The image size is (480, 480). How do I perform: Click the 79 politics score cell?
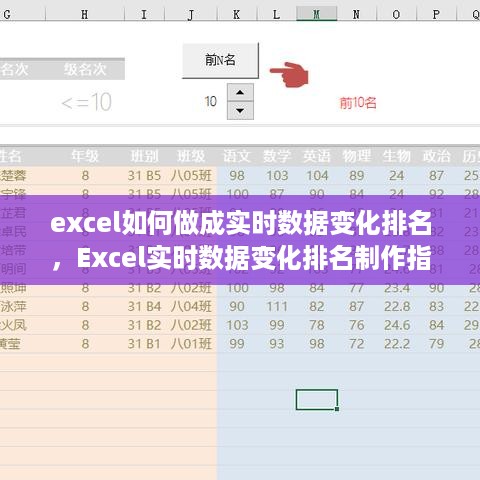point(436,344)
